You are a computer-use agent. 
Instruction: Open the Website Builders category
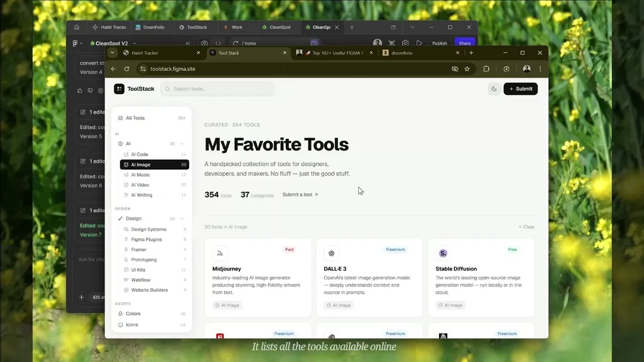point(155,290)
